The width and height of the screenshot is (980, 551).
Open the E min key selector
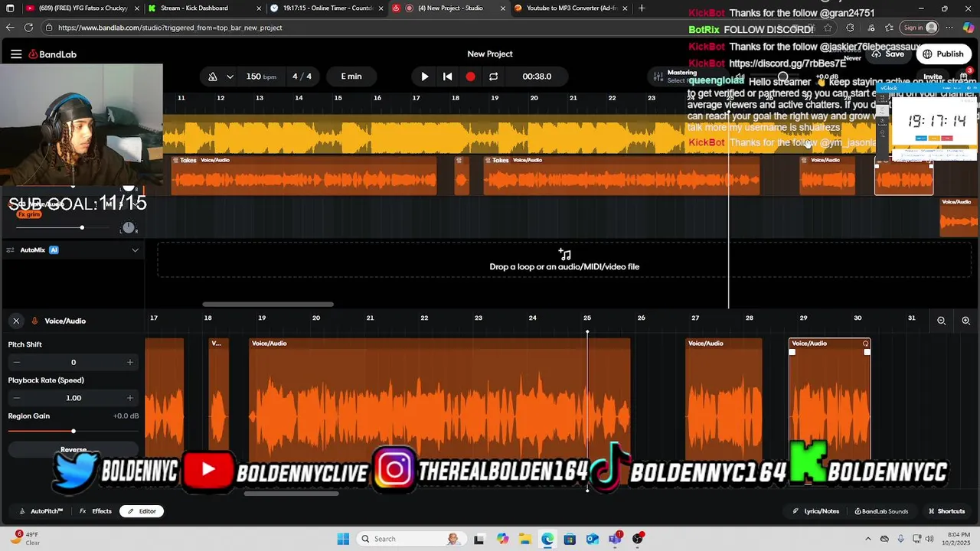(x=351, y=77)
